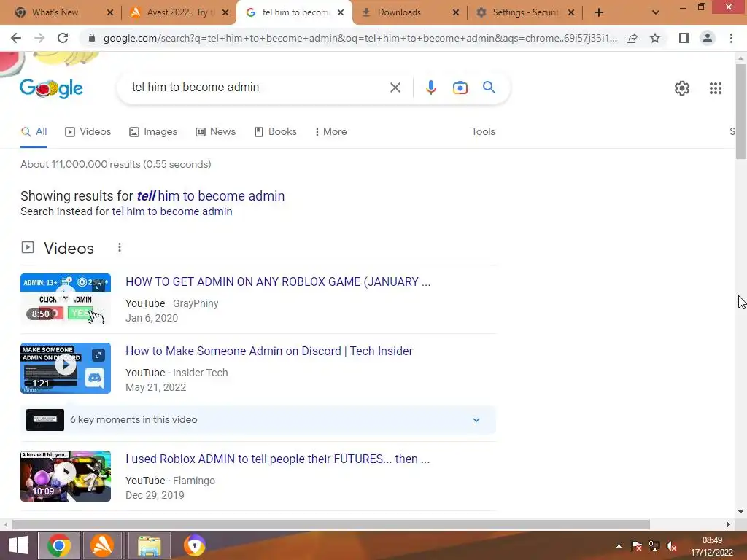Open the Action Center flag tray icon
Screen dimensions: 747x560
point(636,546)
